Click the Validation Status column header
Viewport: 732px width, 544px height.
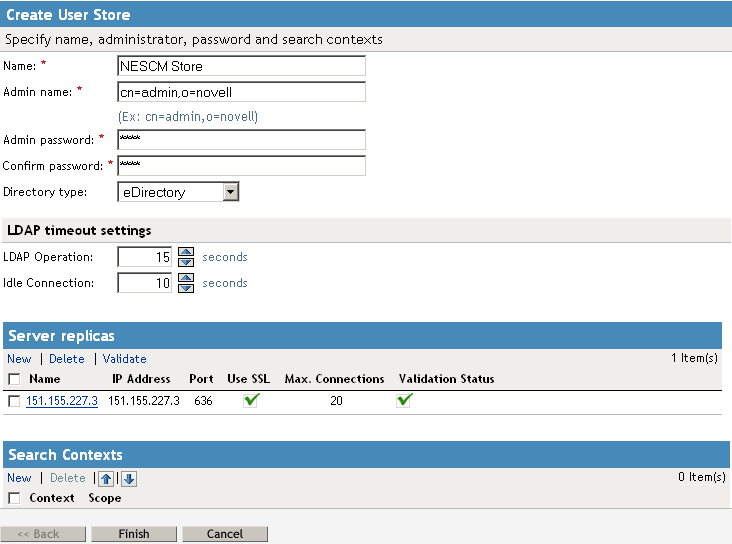point(447,379)
